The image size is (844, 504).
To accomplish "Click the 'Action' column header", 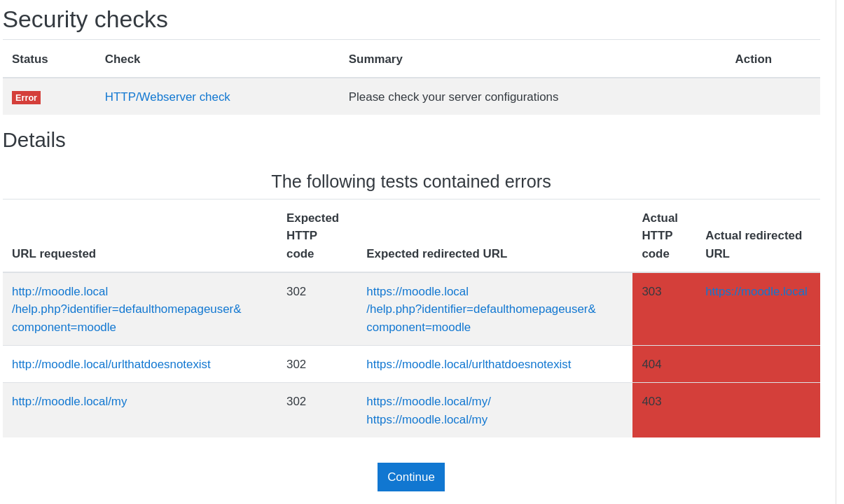I will pyautogui.click(x=753, y=59).
